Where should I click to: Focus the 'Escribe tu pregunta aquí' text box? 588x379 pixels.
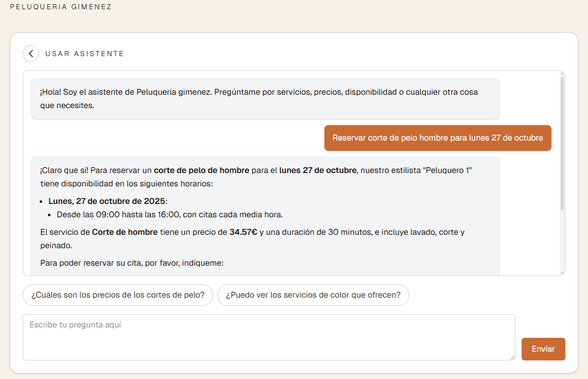[x=268, y=337]
